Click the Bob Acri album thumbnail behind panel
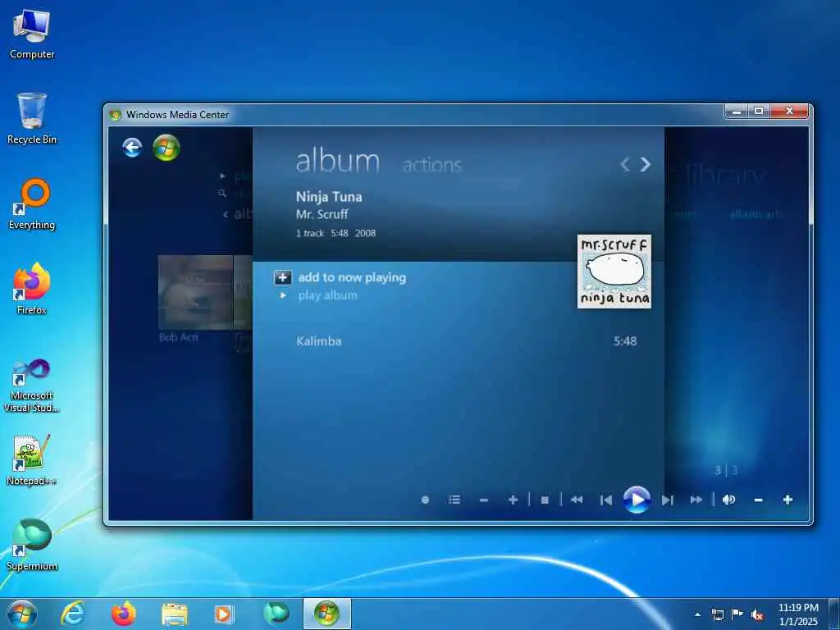This screenshot has width=840, height=630. coord(195,292)
